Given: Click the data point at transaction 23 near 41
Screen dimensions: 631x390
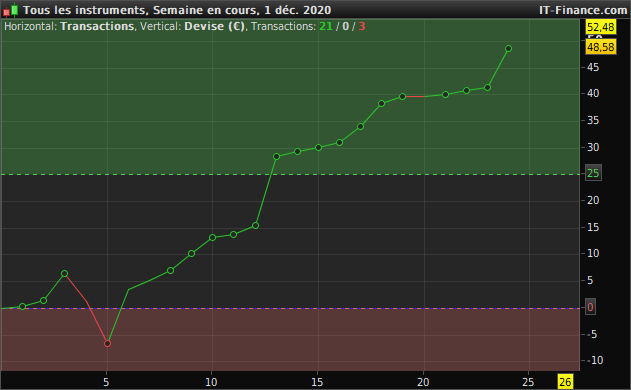Looking at the screenshot, I should click(487, 87).
